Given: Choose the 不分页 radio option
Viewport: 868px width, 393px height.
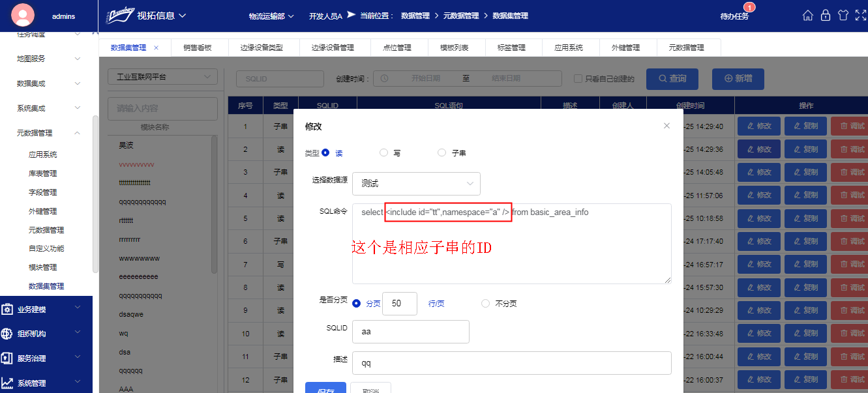Looking at the screenshot, I should tap(485, 303).
